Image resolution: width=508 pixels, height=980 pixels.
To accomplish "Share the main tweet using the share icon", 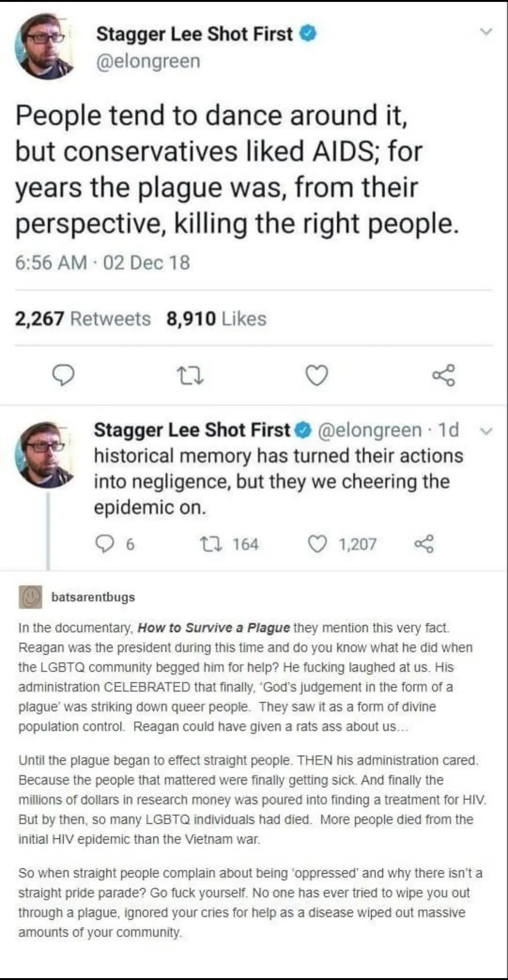I will 444,376.
